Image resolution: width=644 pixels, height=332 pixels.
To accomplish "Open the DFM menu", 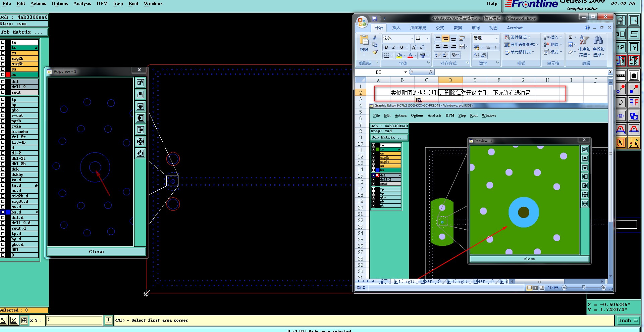I will click(102, 4).
